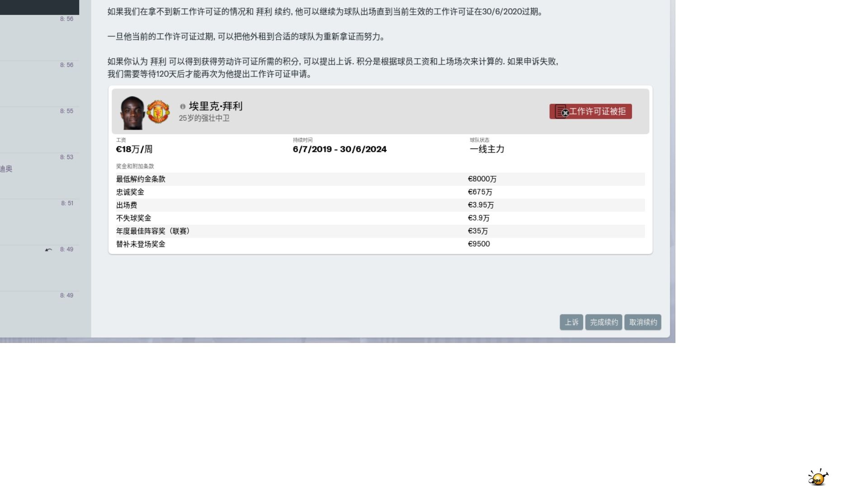Viewport: 868px width, 488px height.
Task: Open Eric Bailly's face portrait
Action: (132, 113)
